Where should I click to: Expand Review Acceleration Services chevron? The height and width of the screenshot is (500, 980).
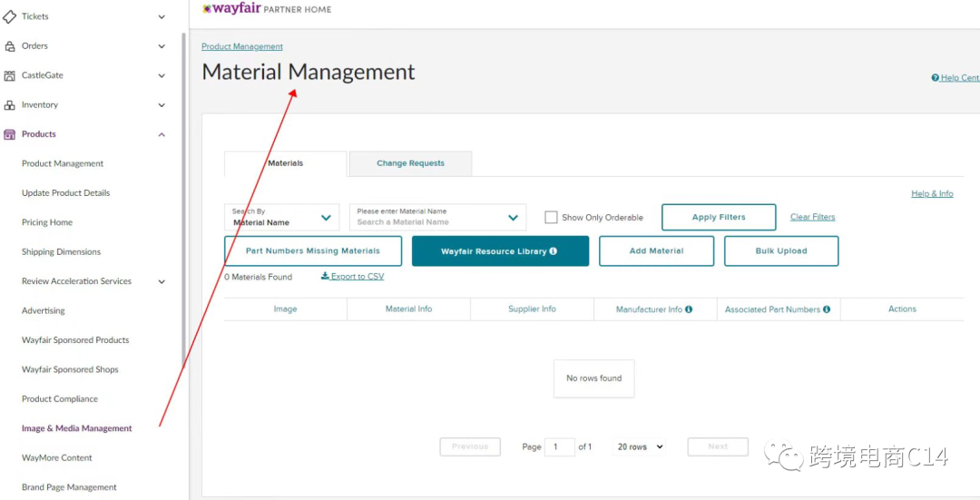coord(162,282)
